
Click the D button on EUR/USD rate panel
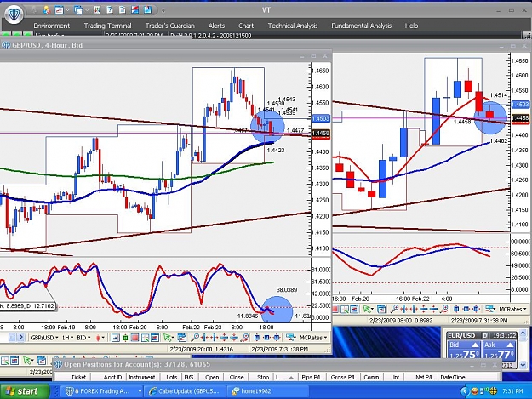coord(485,335)
